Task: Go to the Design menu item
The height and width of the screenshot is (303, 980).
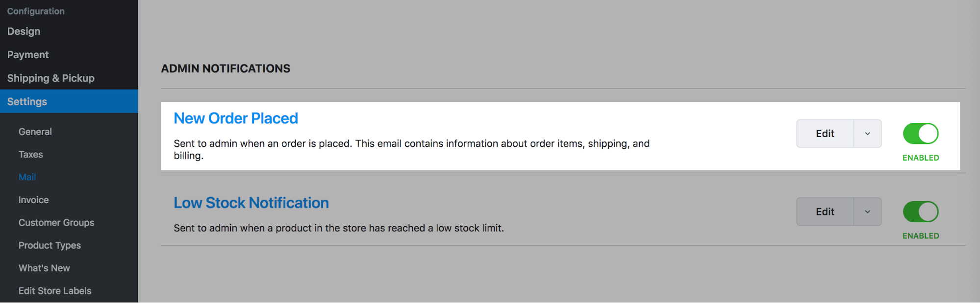Action: click(24, 31)
